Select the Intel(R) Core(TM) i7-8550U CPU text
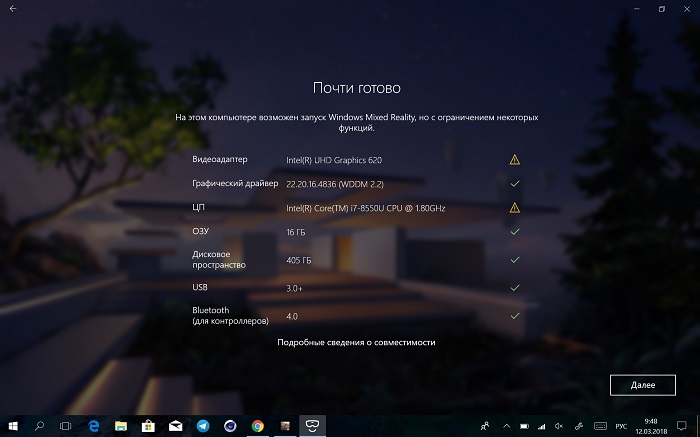The image size is (700, 437). tap(366, 208)
